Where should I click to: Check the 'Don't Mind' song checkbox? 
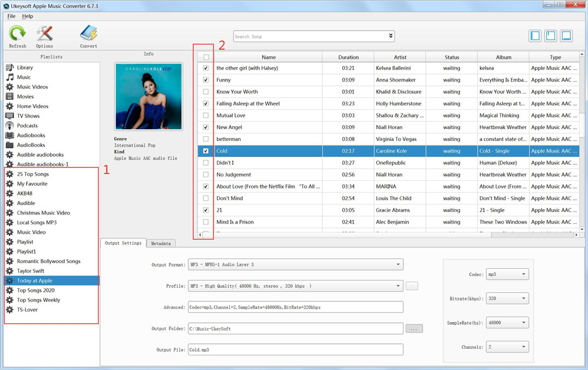pyautogui.click(x=206, y=198)
